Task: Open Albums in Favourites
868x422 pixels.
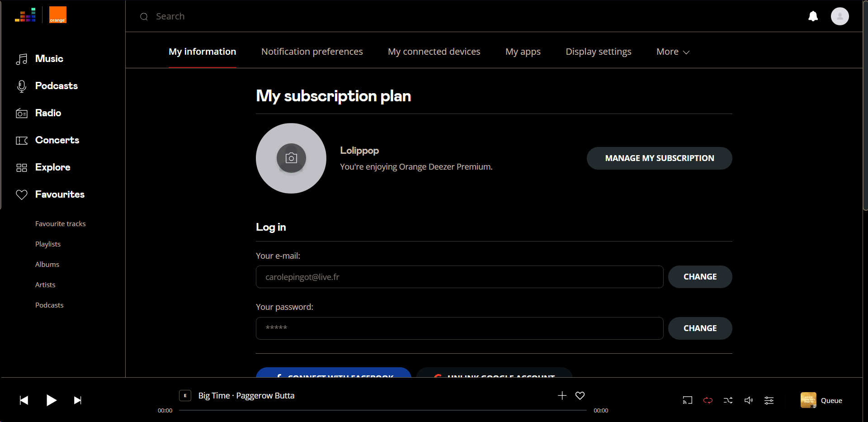Action: [47, 265]
